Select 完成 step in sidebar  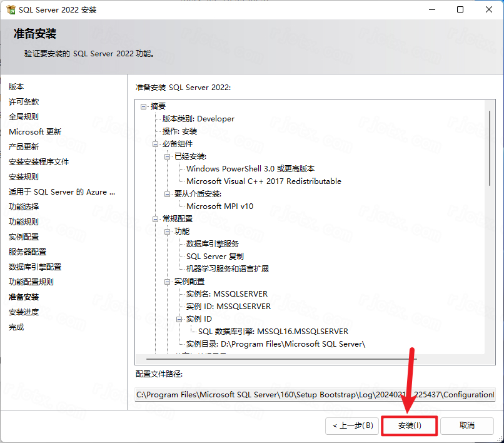click(x=16, y=327)
